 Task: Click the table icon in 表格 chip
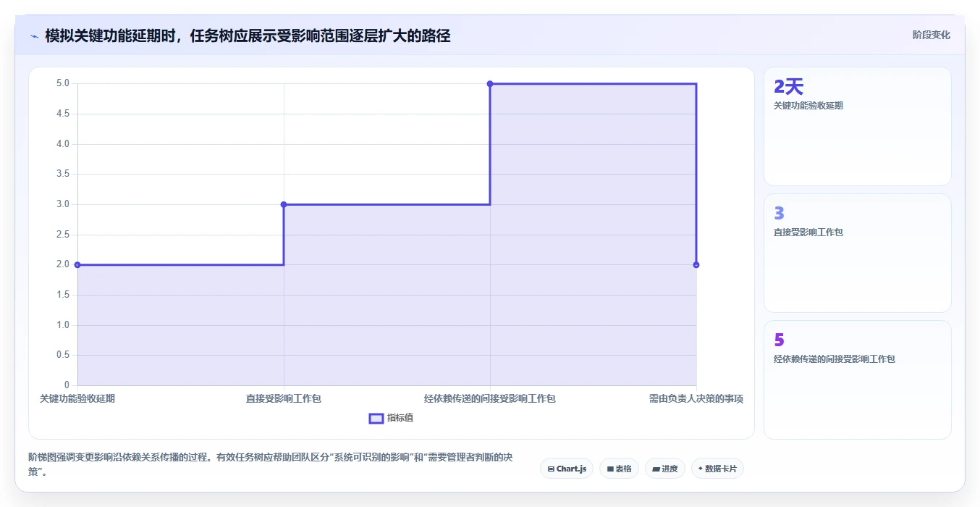point(610,469)
